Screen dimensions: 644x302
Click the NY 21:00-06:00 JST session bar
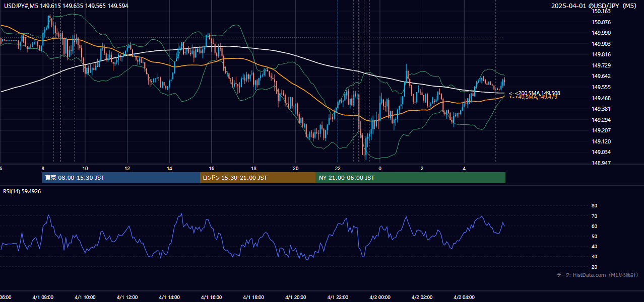411,178
